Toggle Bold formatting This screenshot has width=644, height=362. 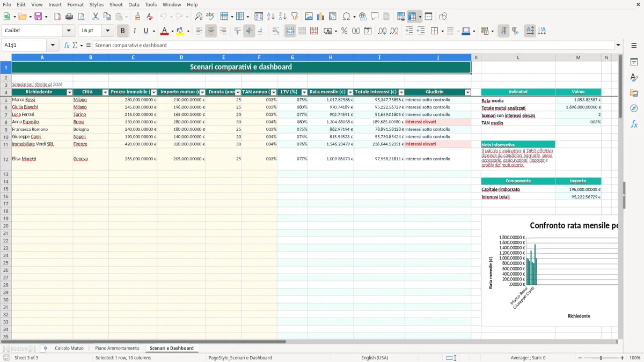coord(122,31)
